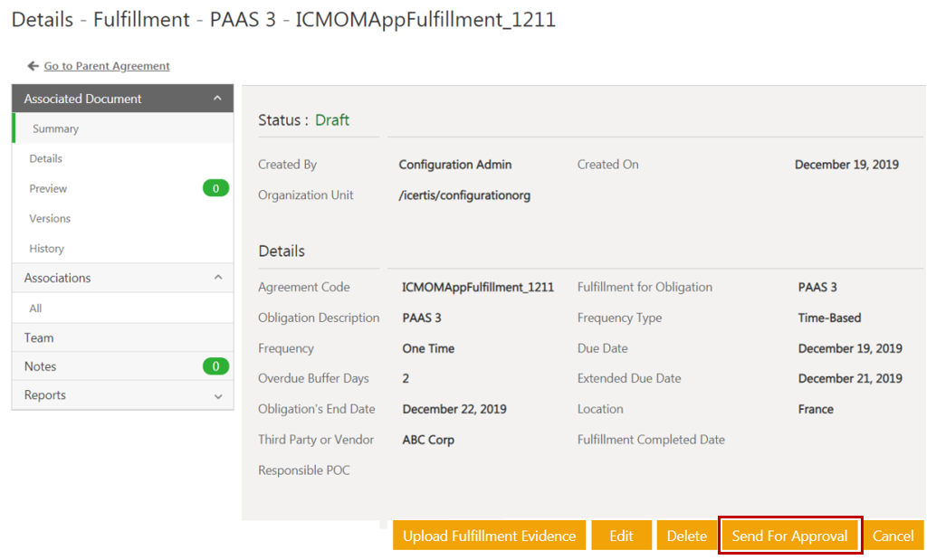Image resolution: width=936 pixels, height=560 pixels.
Task: Open Versions in the sidebar
Action: click(x=50, y=218)
